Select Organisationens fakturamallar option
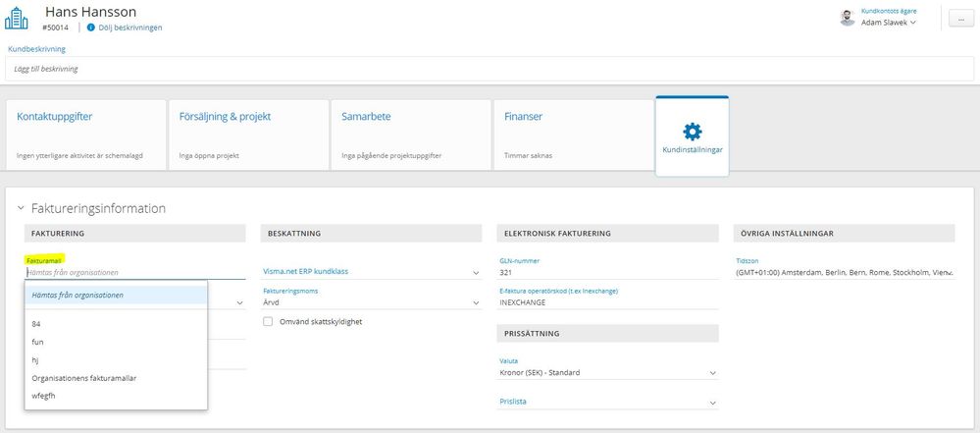 click(x=116, y=378)
